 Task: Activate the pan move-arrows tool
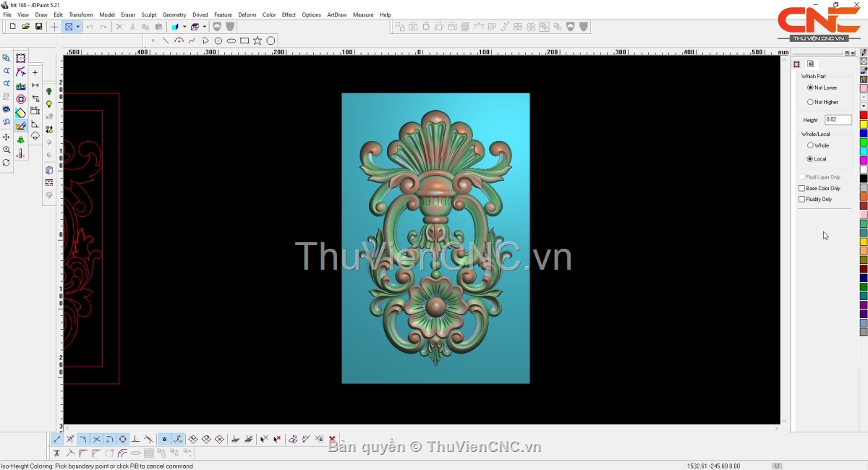(7, 137)
